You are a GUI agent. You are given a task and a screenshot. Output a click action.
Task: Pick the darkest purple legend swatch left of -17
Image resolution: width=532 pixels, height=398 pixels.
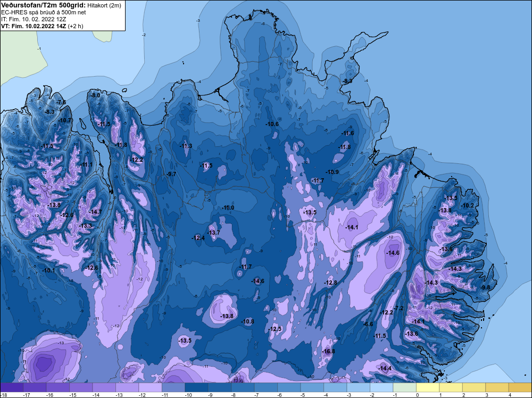[12, 387]
